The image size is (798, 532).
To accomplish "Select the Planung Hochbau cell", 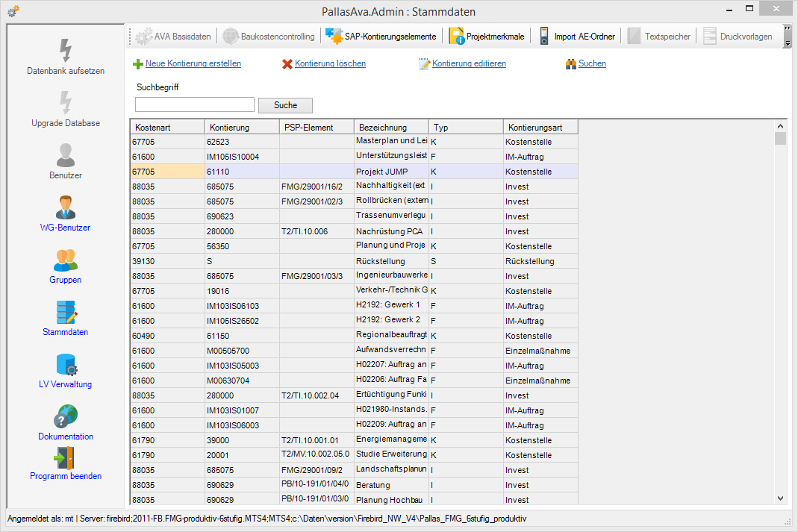I will point(391,500).
